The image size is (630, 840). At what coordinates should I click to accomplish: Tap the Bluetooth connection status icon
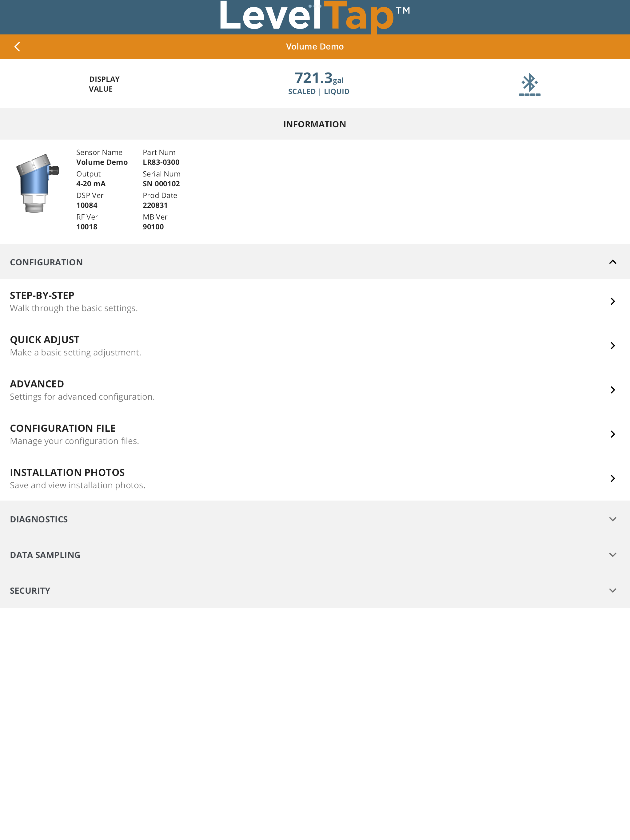pyautogui.click(x=530, y=84)
